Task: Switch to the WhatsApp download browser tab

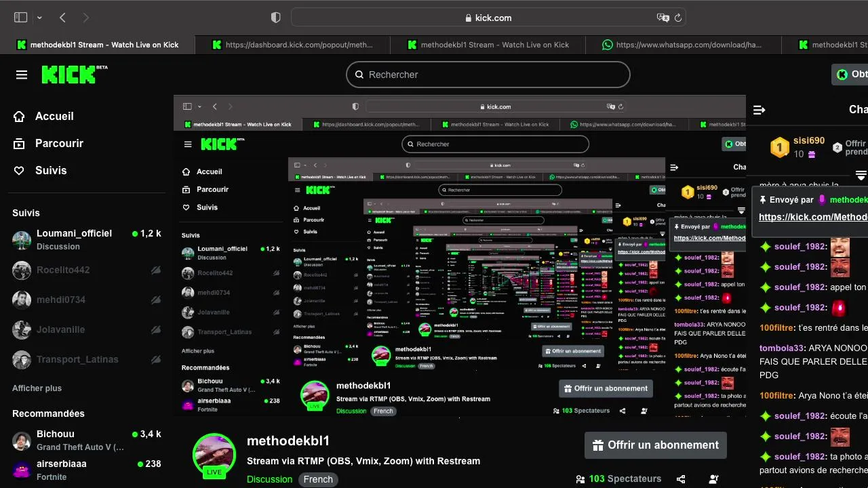Action: pyautogui.click(x=683, y=45)
